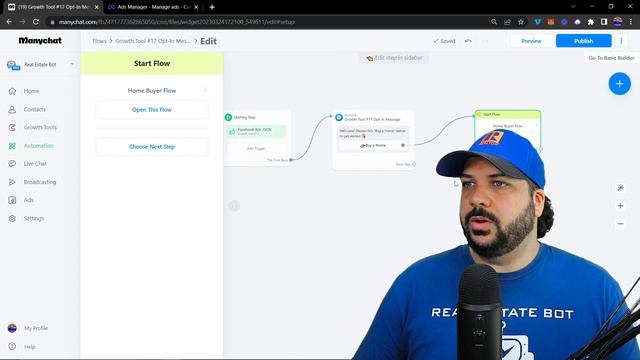Click Add Trigger in Starting Step

[256, 149]
